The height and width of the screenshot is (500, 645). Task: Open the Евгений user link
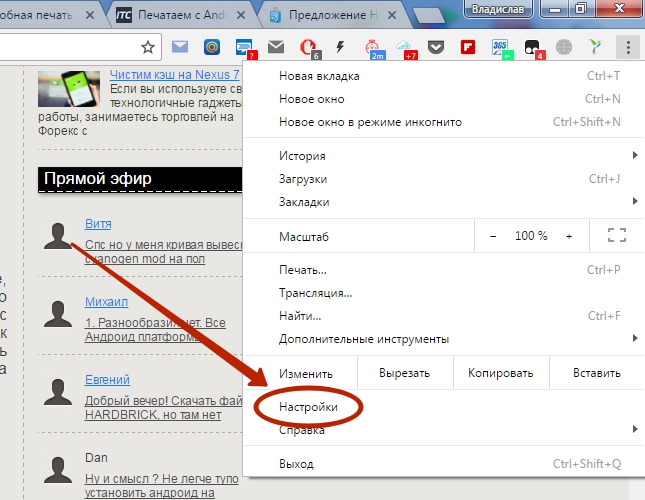(107, 380)
